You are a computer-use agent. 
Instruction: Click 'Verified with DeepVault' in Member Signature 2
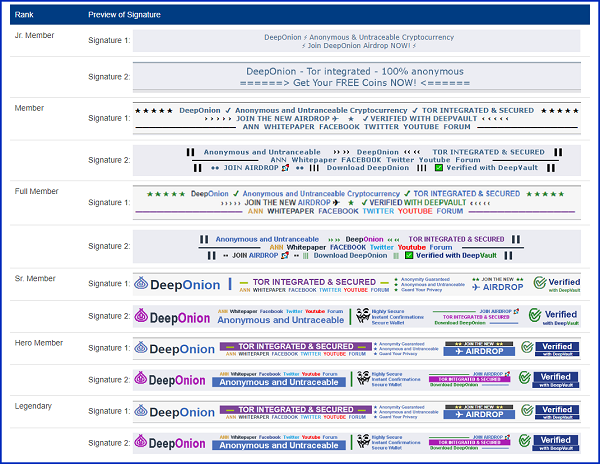point(492,168)
